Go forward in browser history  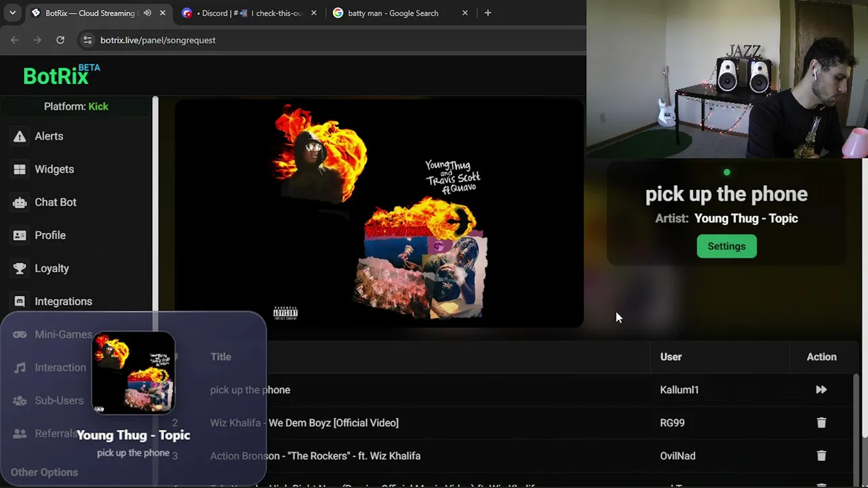[x=37, y=40]
